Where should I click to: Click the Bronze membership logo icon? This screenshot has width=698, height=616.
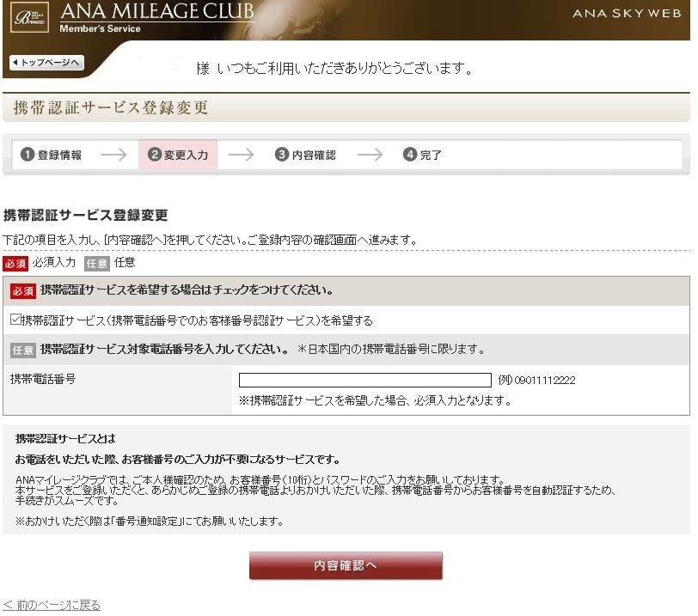coord(29,17)
